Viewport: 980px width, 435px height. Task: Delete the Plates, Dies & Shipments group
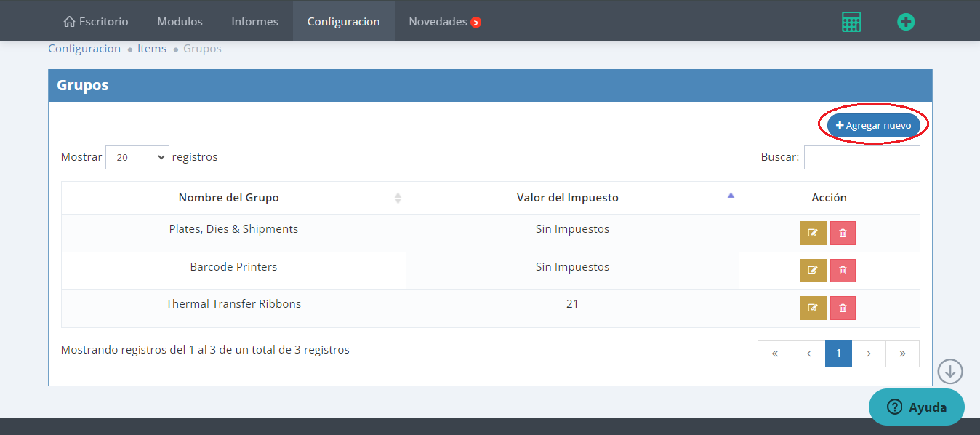point(843,234)
